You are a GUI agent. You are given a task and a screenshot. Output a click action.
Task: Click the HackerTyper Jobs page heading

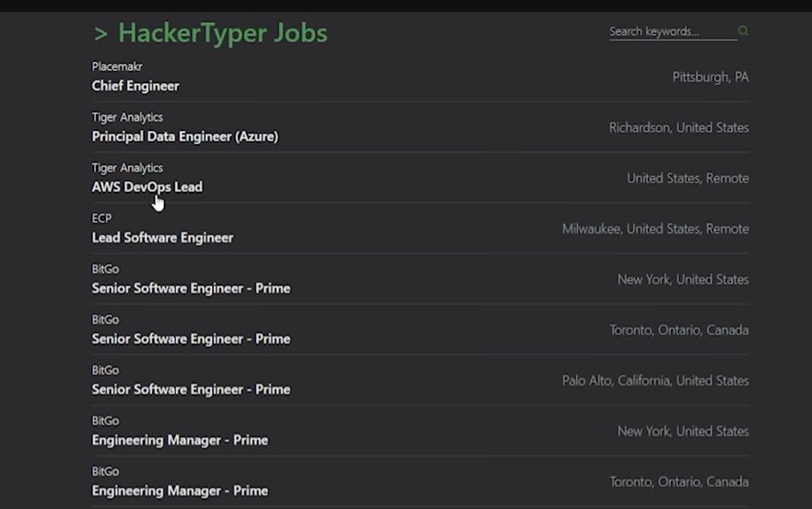click(x=210, y=33)
